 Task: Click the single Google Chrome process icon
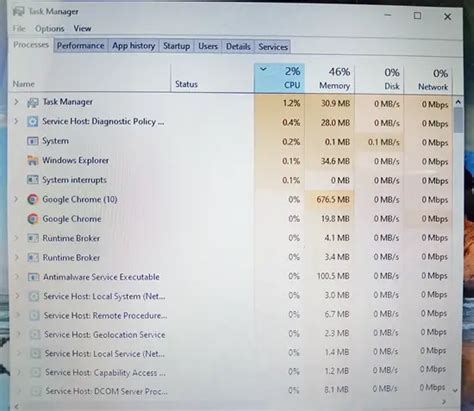pos(33,219)
